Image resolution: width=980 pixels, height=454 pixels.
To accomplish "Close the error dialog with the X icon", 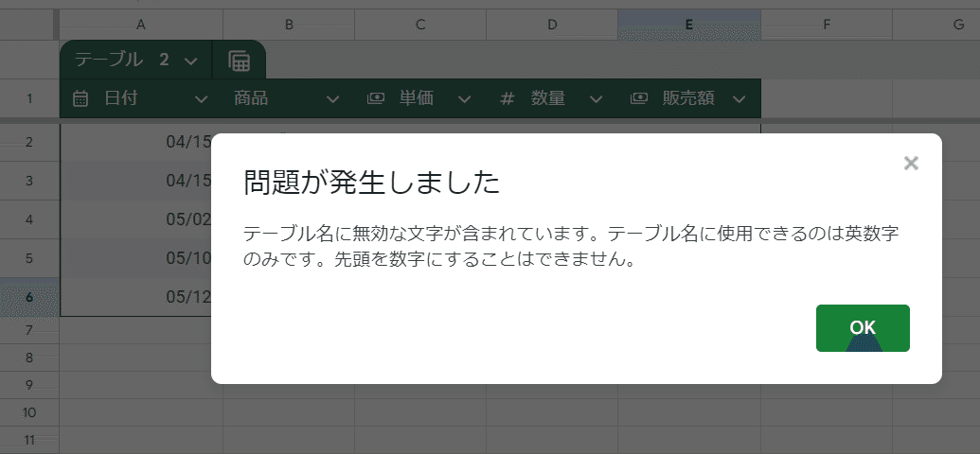I will pos(911,164).
